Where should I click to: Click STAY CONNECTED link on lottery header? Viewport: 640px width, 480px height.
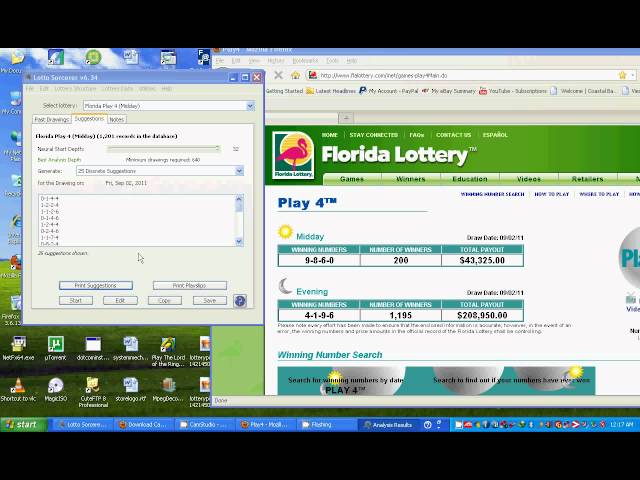coord(373,135)
